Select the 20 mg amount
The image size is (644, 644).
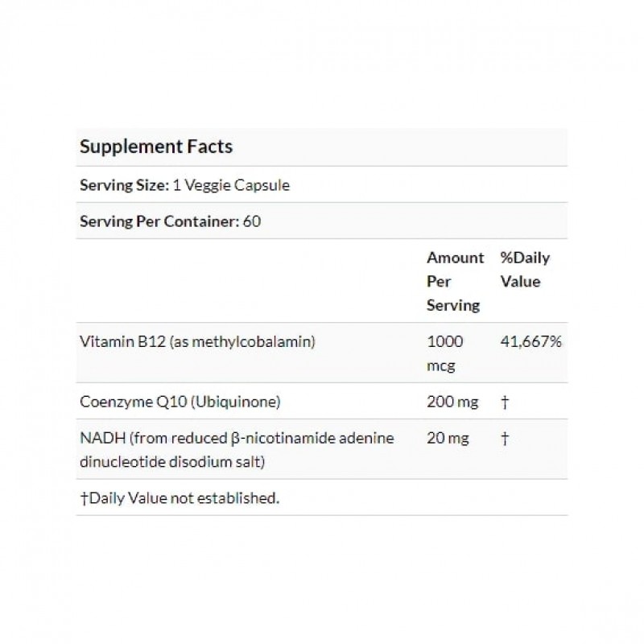point(445,439)
